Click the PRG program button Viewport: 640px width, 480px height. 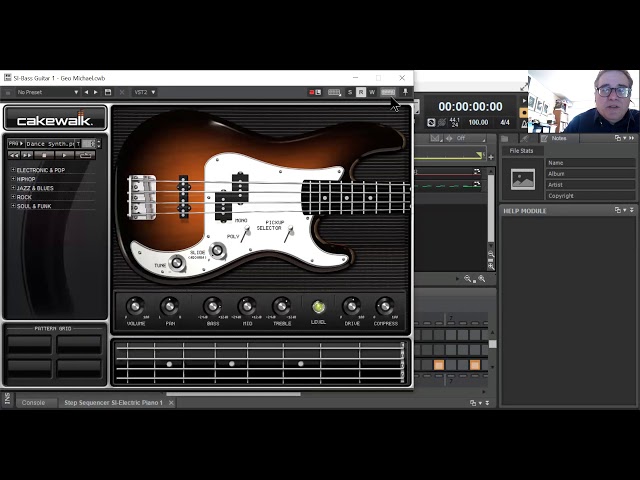[16, 144]
